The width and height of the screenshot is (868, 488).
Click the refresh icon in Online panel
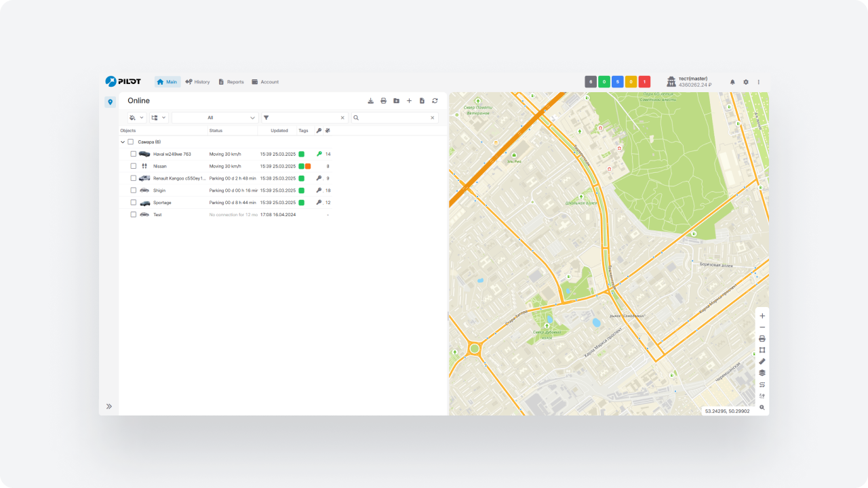(x=435, y=101)
